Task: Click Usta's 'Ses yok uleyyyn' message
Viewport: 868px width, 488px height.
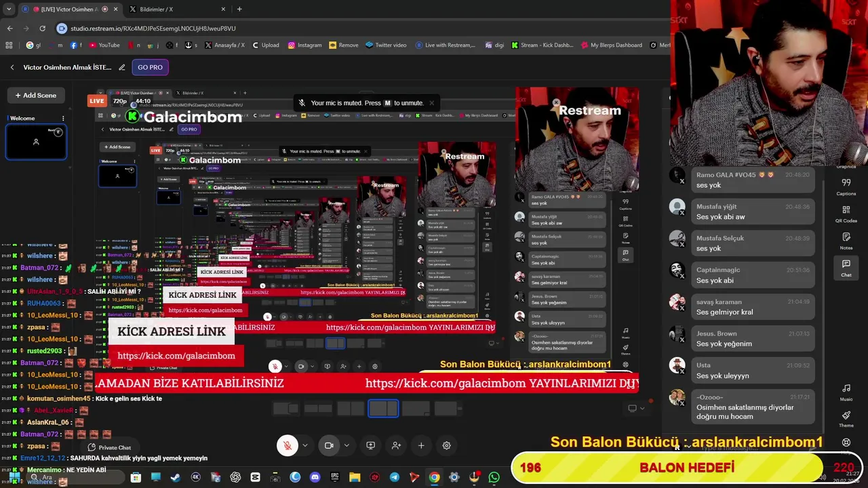Action: (x=753, y=370)
